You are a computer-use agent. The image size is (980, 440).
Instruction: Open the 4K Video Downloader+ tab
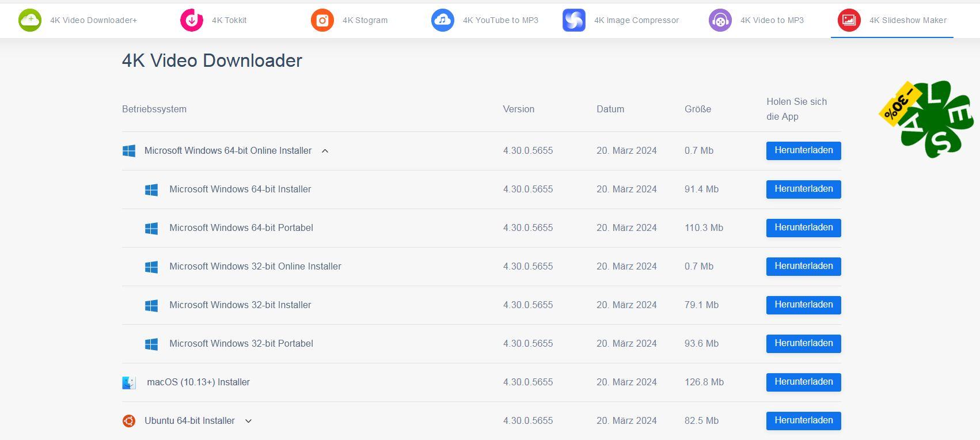coord(78,20)
